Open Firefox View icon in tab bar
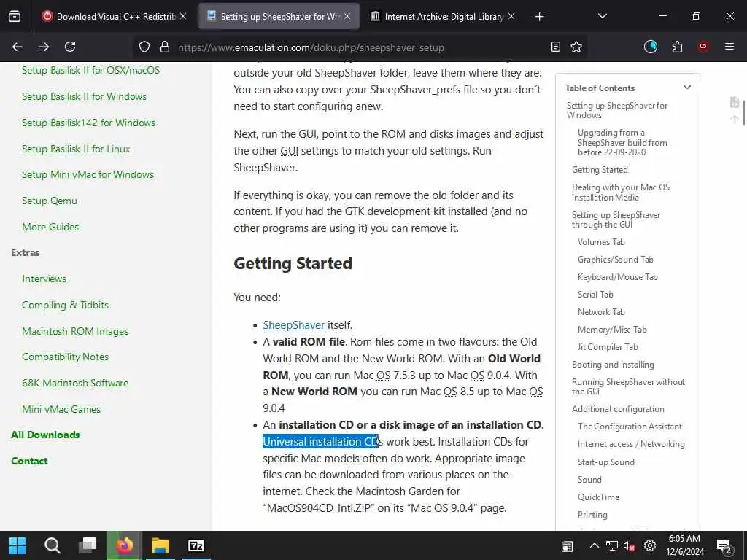The image size is (747, 560). click(x=15, y=17)
